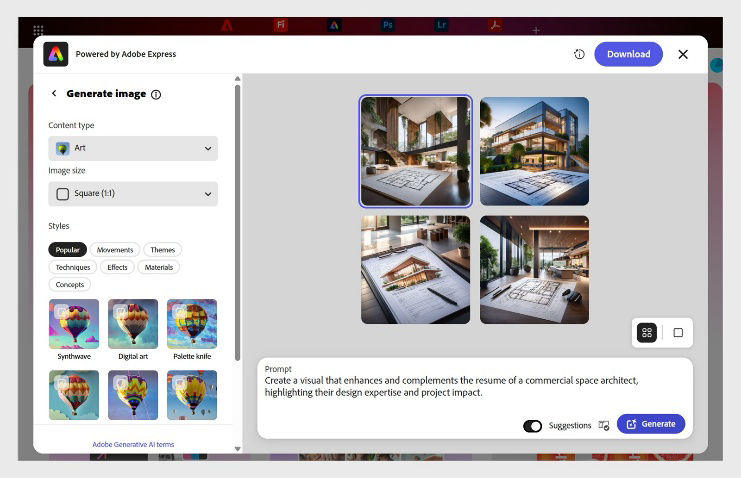
Task: Click the scroll up arrow of left panel
Action: pyautogui.click(x=237, y=78)
